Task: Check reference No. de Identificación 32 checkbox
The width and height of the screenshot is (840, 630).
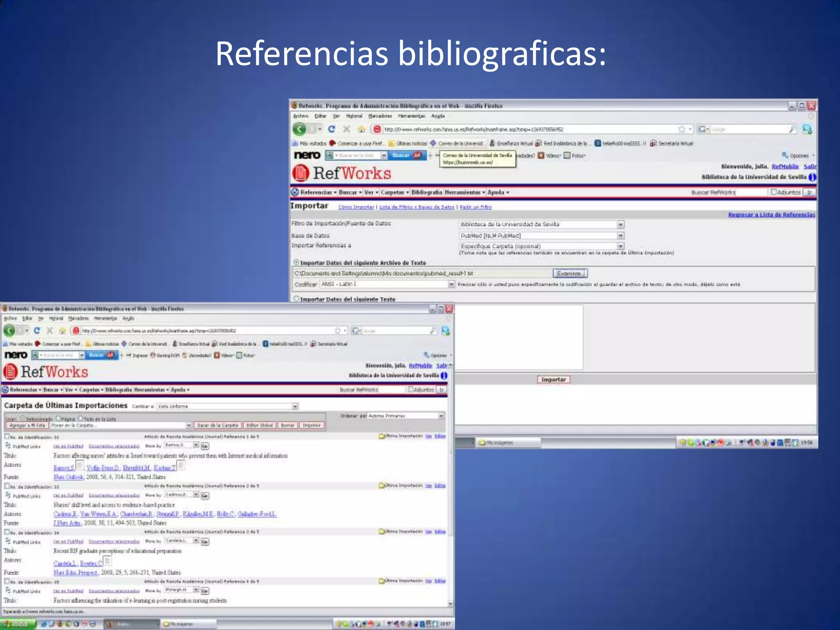Action: click(x=7, y=436)
